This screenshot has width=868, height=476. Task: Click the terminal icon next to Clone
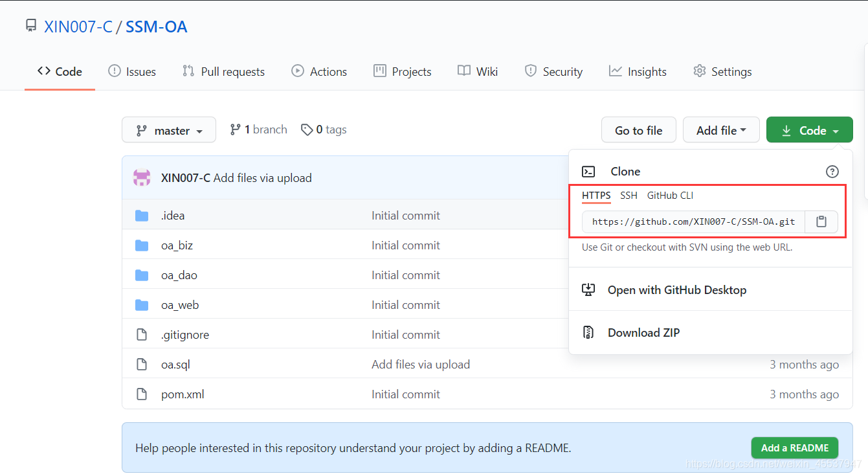coord(588,172)
